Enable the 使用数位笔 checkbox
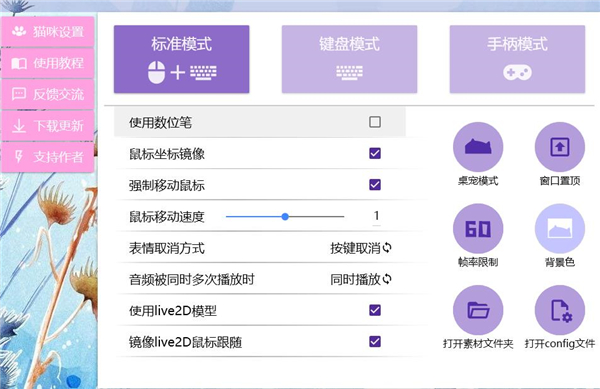 (375, 122)
